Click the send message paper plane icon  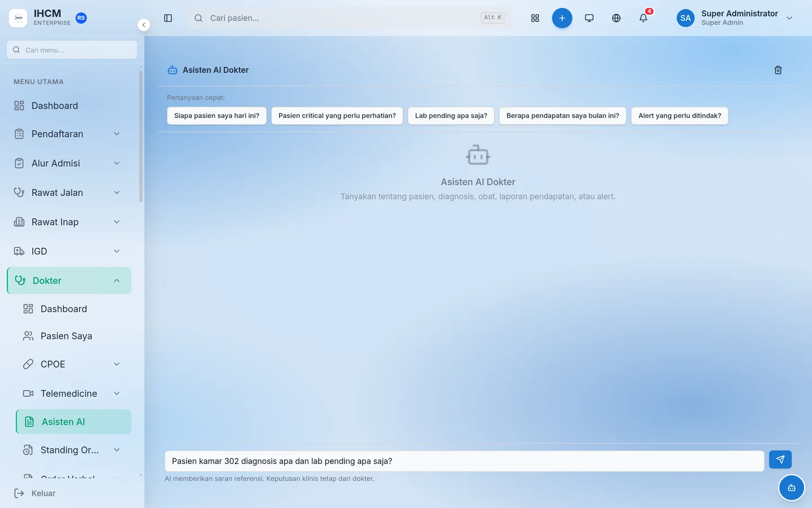[x=780, y=459]
